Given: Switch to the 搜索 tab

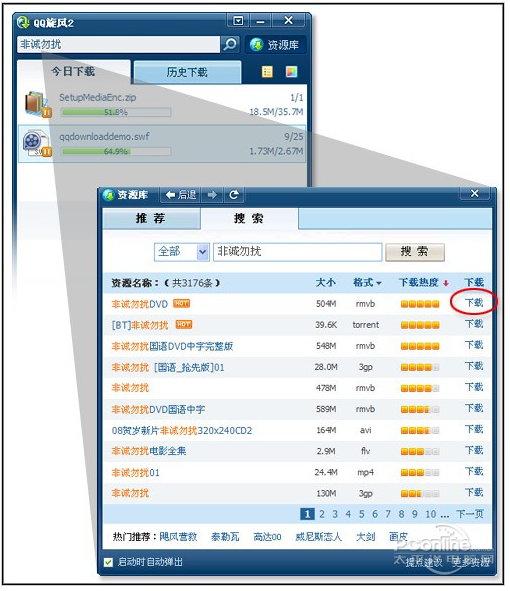Looking at the screenshot, I should 249,218.
